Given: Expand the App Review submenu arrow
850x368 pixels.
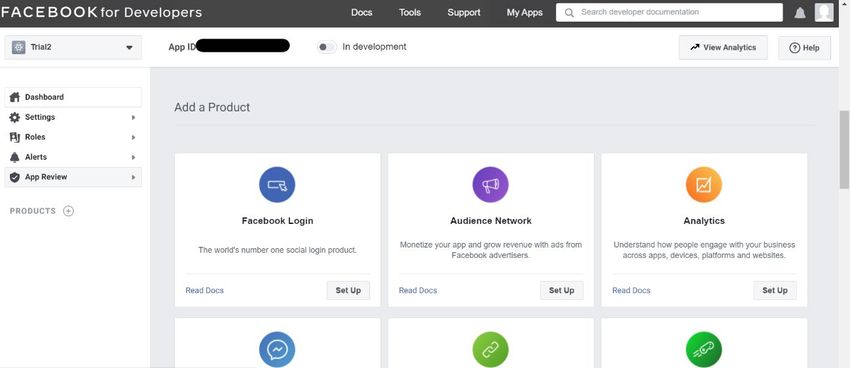Looking at the screenshot, I should click(133, 177).
